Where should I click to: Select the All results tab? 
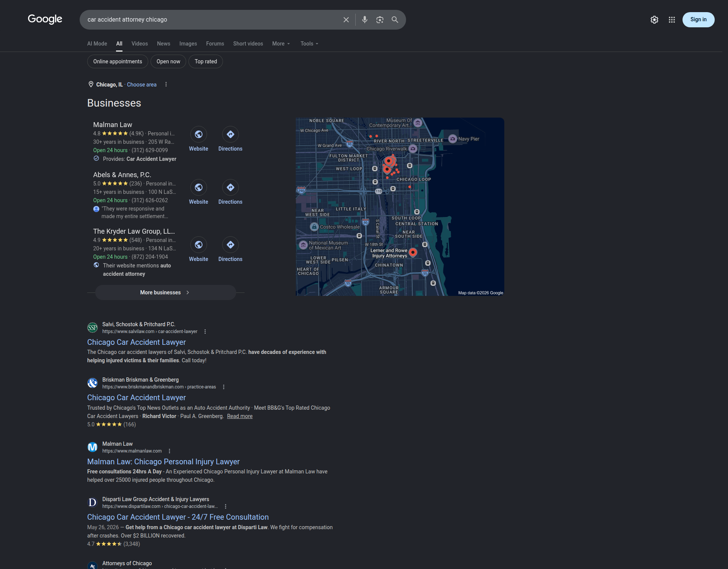[x=119, y=44]
